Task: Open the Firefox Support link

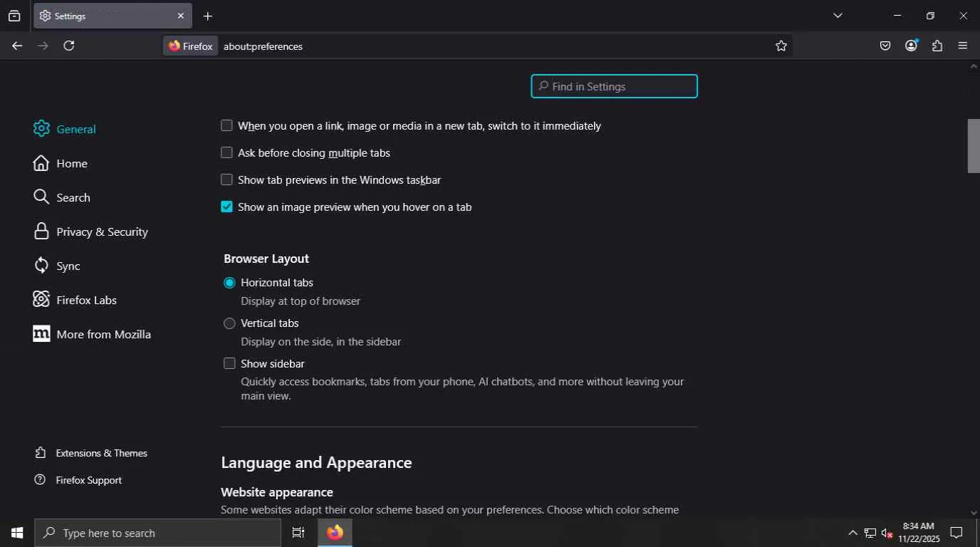Action: tap(88, 480)
